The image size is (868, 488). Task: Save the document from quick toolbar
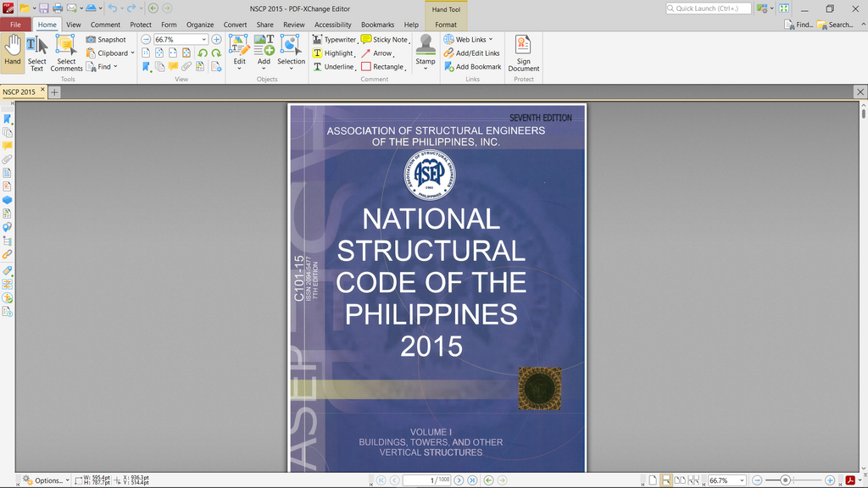click(44, 8)
